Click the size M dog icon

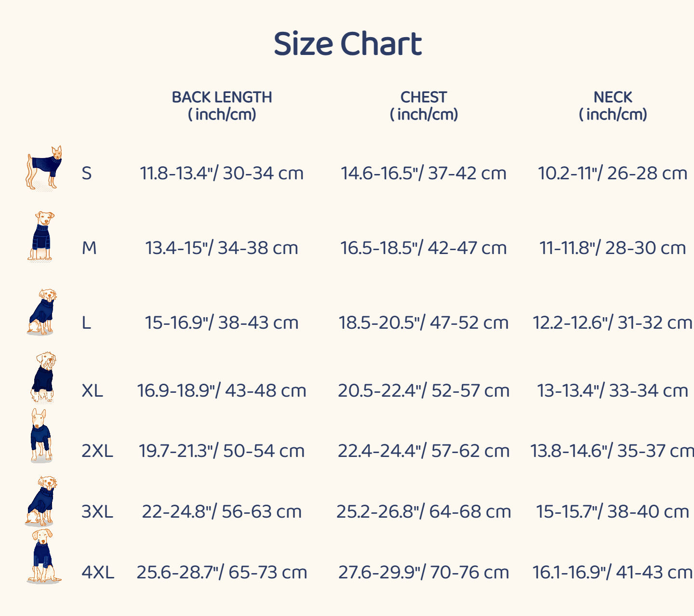[x=41, y=237]
